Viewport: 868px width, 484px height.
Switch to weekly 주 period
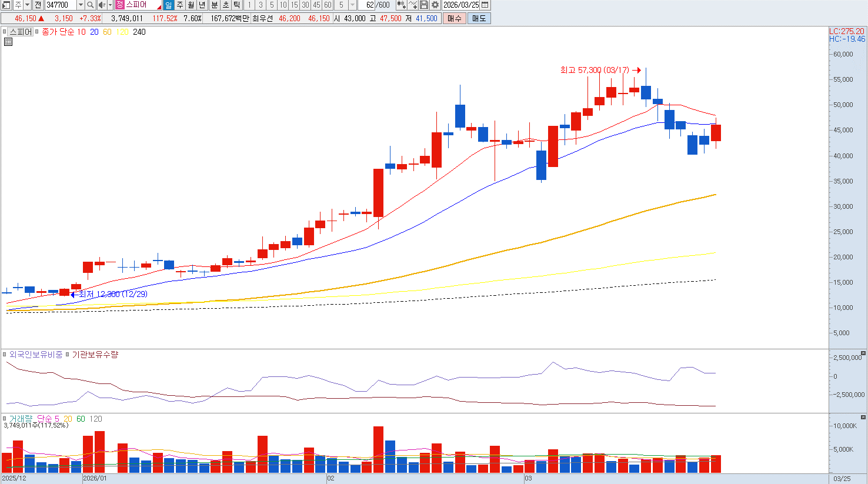(180, 5)
